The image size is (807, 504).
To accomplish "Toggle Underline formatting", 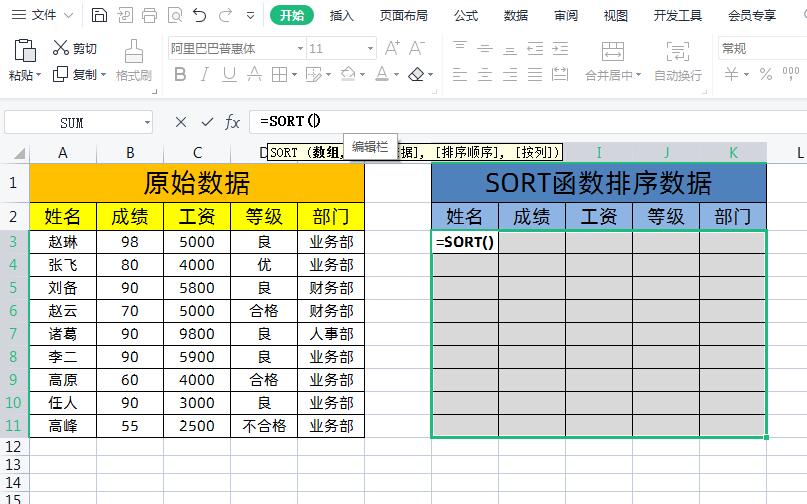I will pos(229,75).
